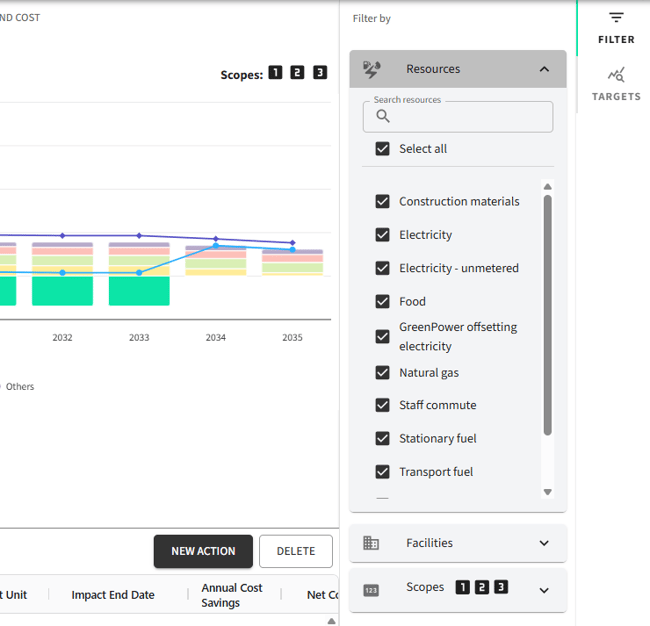Image resolution: width=650 pixels, height=626 pixels.
Task: Click the Resources lightning plug icon
Action: point(372,69)
